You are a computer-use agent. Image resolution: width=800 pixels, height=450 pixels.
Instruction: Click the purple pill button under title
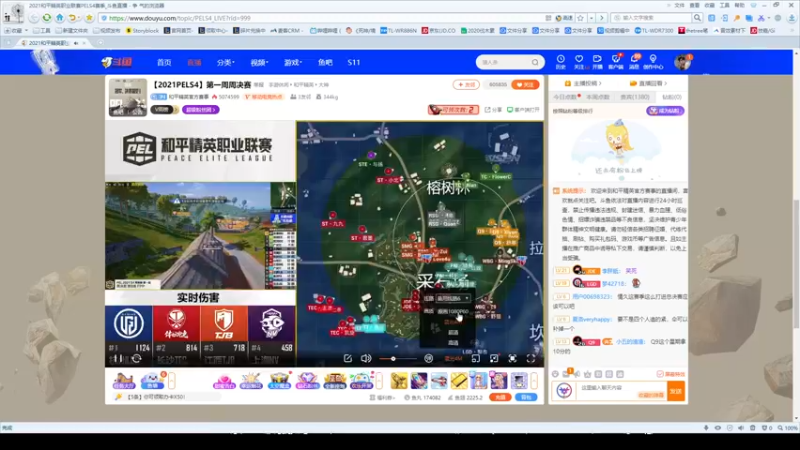(x=201, y=110)
